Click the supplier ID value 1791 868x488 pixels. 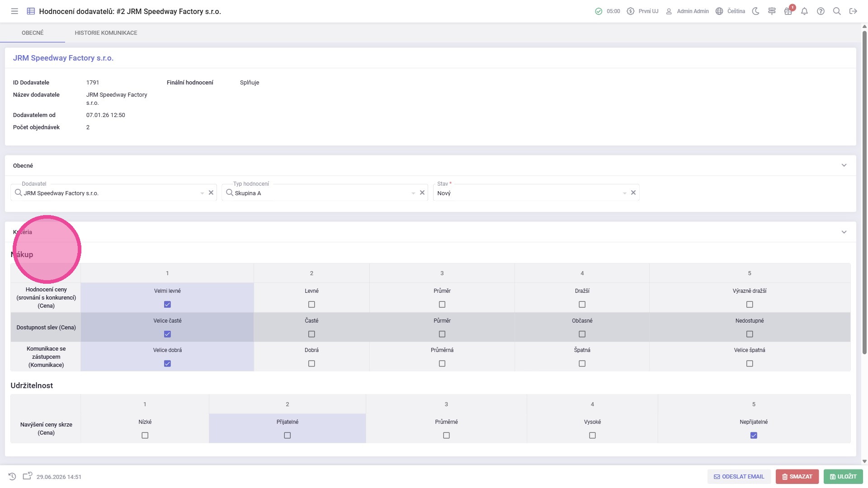coord(93,83)
